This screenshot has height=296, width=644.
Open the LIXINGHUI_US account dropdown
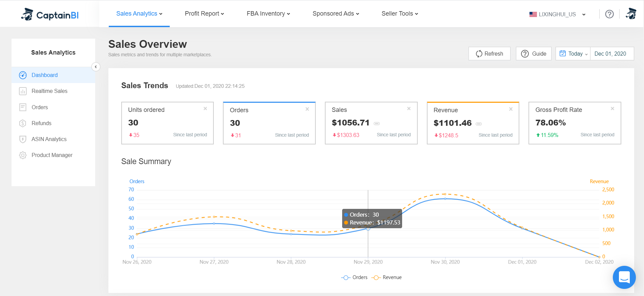pyautogui.click(x=557, y=14)
